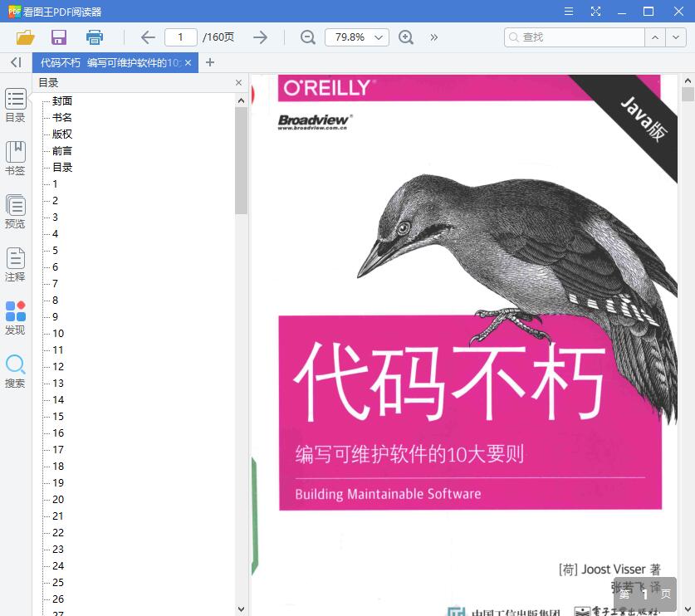Select 版权 in the outline
This screenshot has width=695, height=616.
point(62,134)
